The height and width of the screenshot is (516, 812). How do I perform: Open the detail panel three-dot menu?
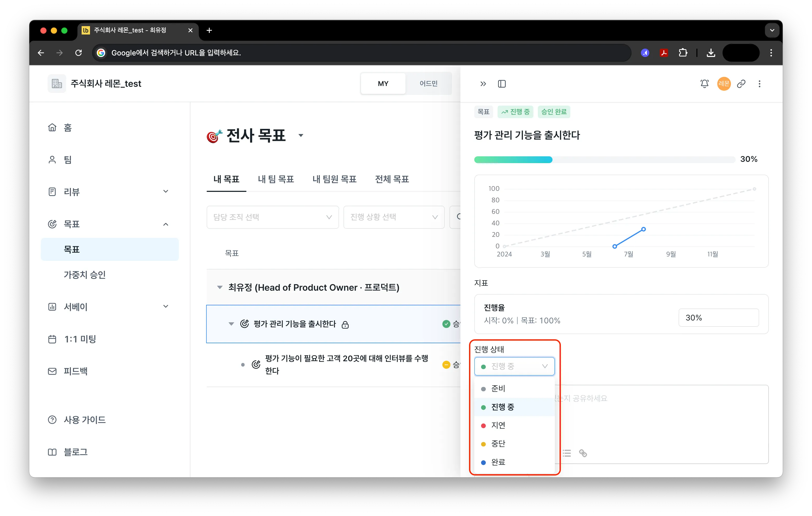coord(759,84)
